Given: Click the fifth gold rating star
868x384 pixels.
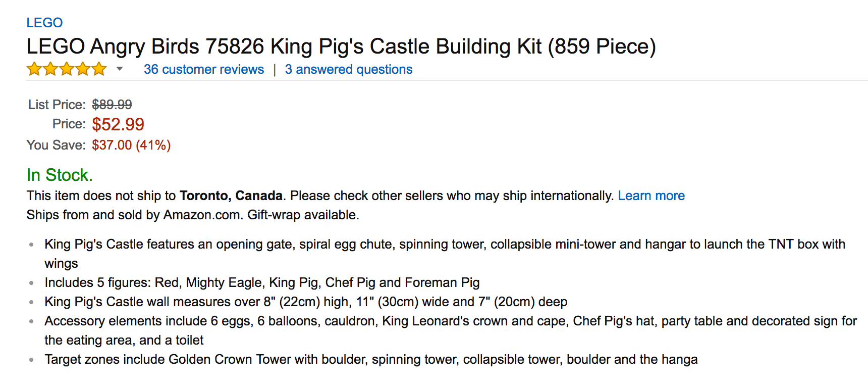Looking at the screenshot, I should click(99, 69).
